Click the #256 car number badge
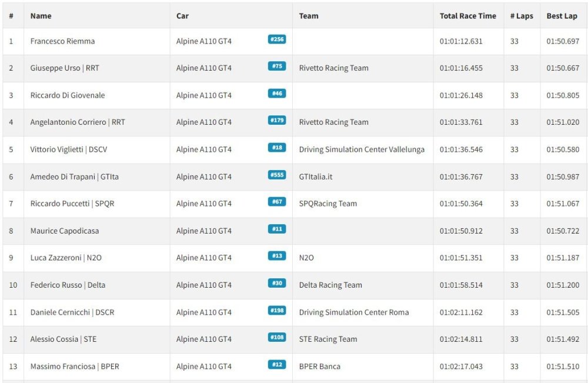The height and width of the screenshot is (383, 588). click(x=277, y=39)
